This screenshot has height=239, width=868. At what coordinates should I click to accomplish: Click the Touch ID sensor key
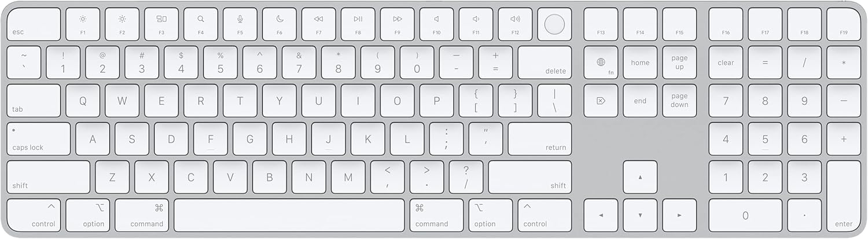click(554, 24)
